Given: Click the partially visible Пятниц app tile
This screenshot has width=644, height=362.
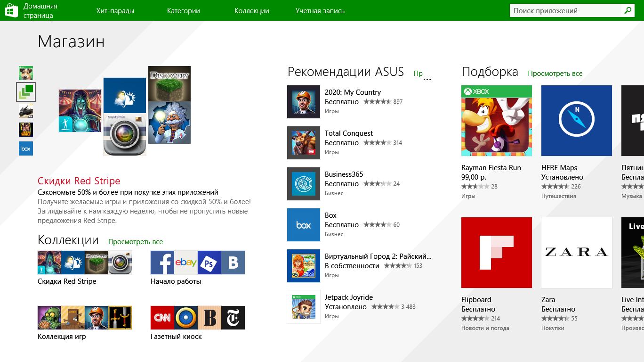Looking at the screenshot, I should point(633,121).
